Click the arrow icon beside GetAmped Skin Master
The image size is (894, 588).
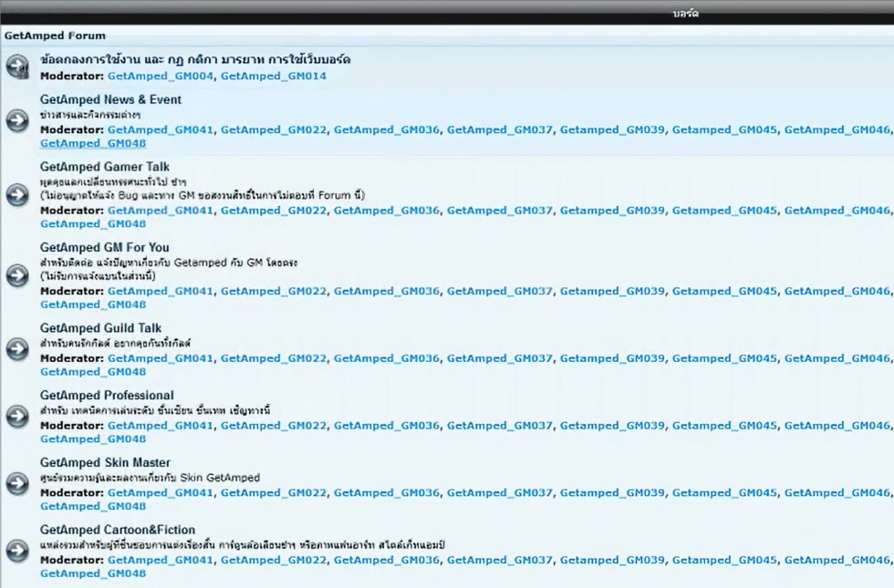point(17,483)
